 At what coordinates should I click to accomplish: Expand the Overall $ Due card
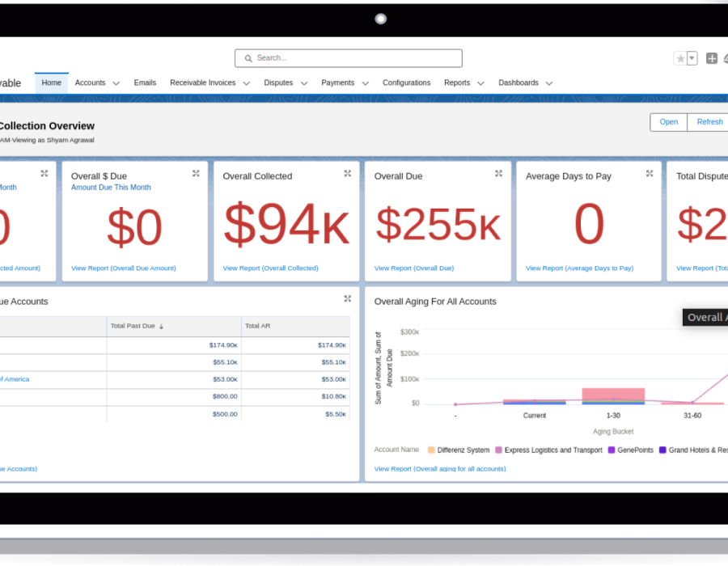[x=196, y=173]
